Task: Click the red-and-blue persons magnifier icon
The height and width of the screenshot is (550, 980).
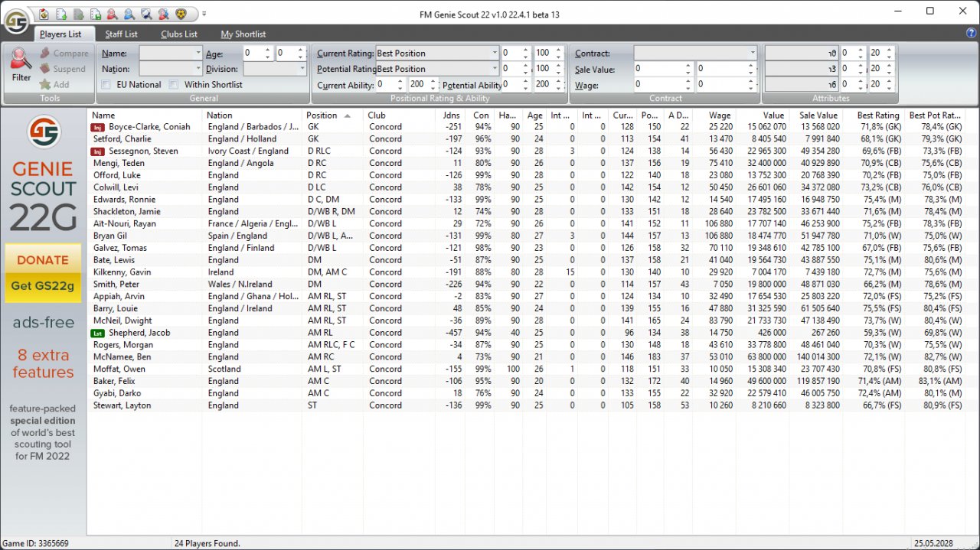Action: (163, 14)
